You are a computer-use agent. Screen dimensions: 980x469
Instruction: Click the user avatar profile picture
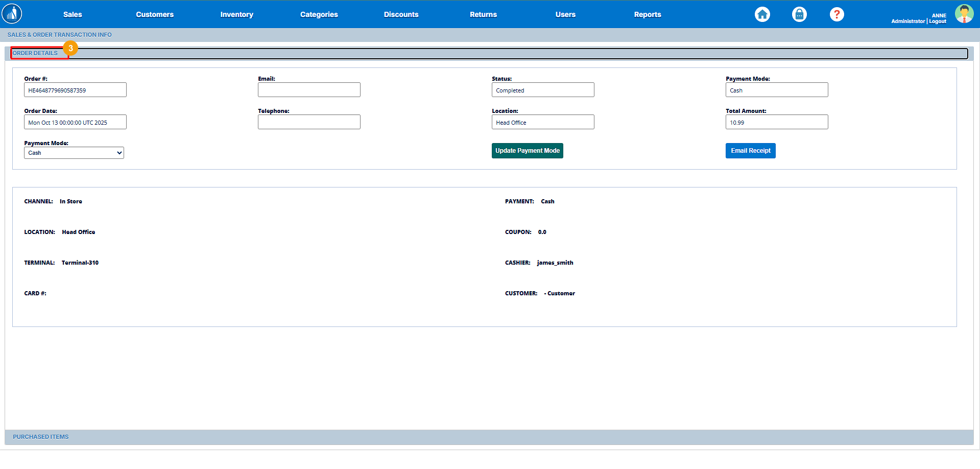(964, 14)
